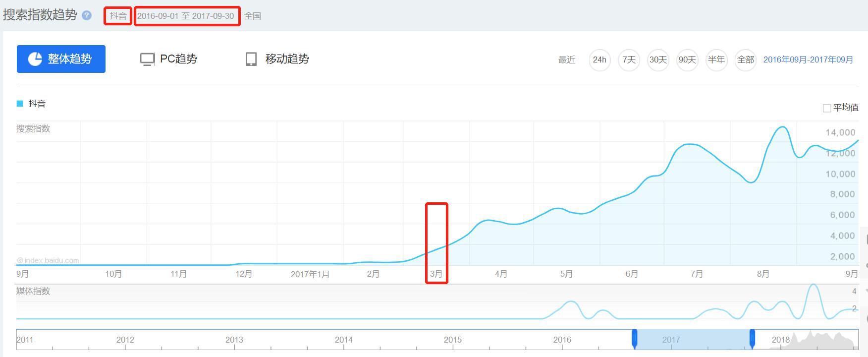Click the 搜索指数 chart label

tap(33, 128)
